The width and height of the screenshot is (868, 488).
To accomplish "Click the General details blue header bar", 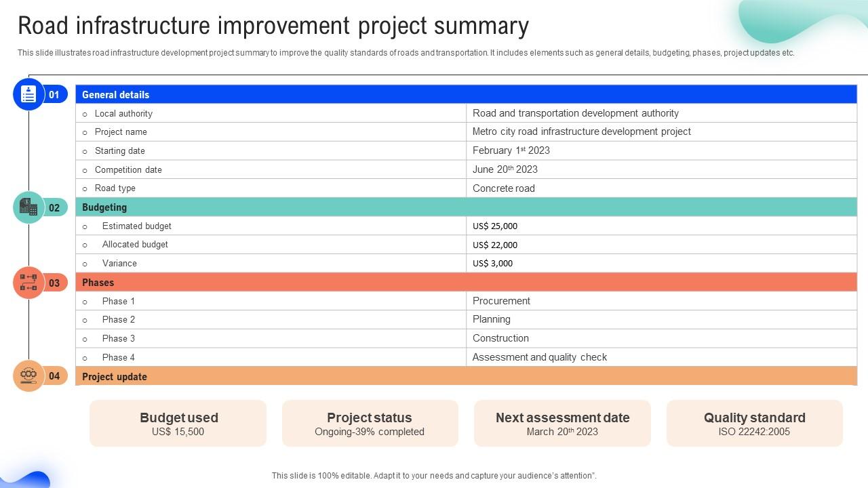I will click(466, 95).
